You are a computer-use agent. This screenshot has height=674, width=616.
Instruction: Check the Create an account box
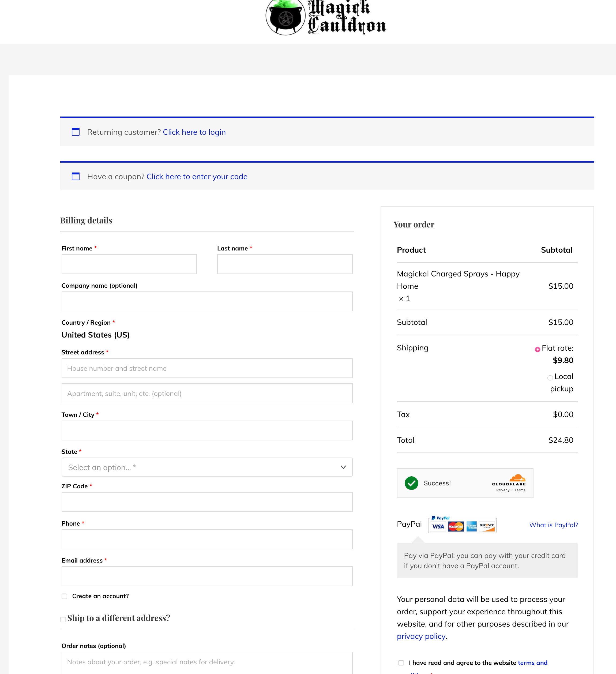pyautogui.click(x=65, y=596)
